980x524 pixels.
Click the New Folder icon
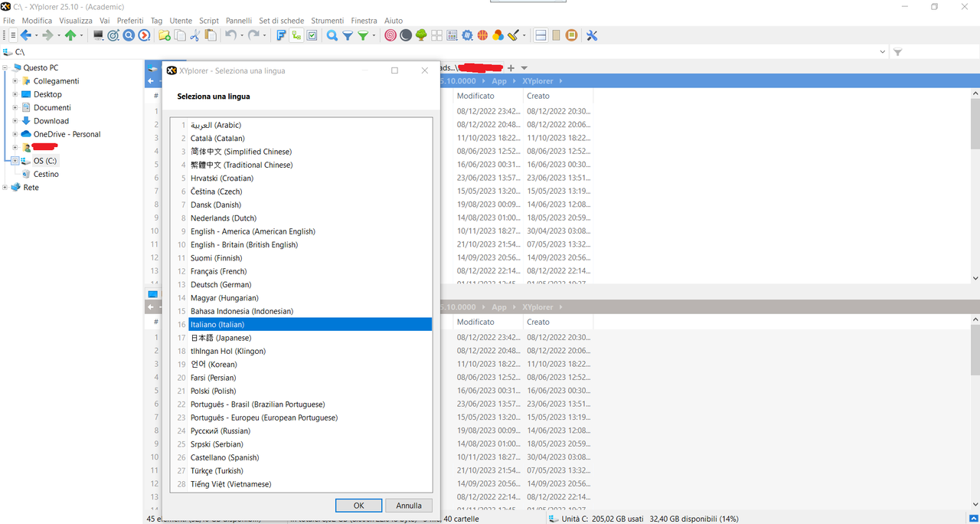[x=165, y=35]
